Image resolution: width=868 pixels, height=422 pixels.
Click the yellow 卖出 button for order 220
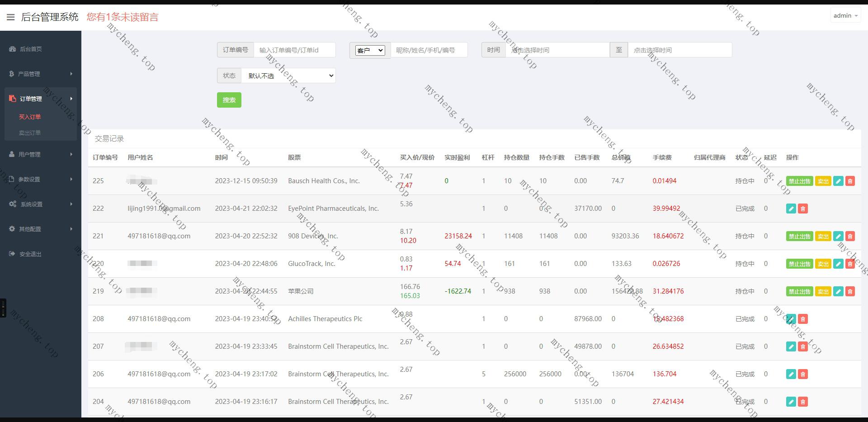(823, 264)
